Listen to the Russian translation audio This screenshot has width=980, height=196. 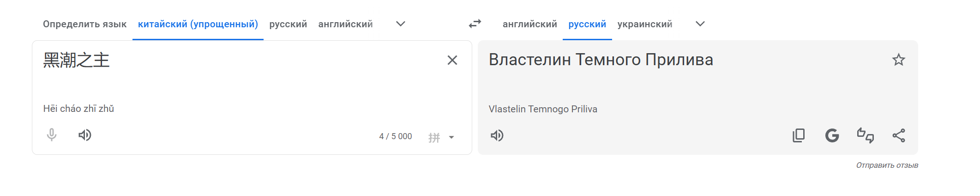(x=497, y=135)
